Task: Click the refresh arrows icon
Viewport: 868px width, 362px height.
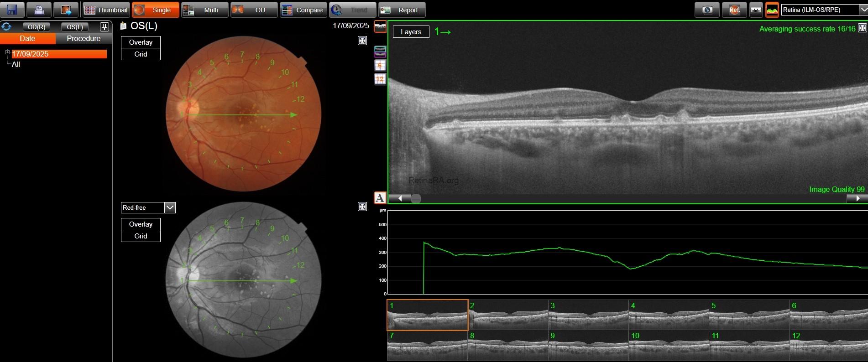Action: (6, 27)
